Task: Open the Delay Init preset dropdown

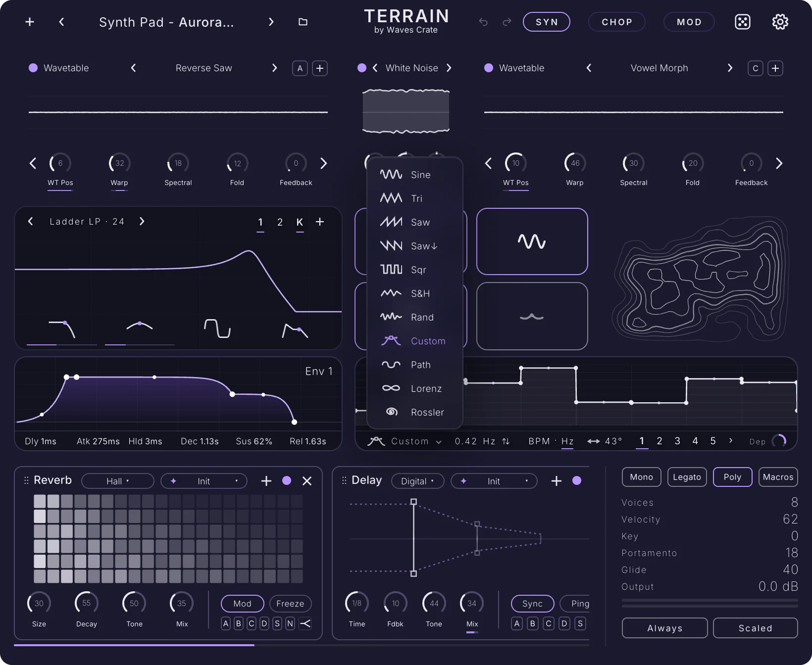Action: pyautogui.click(x=494, y=481)
